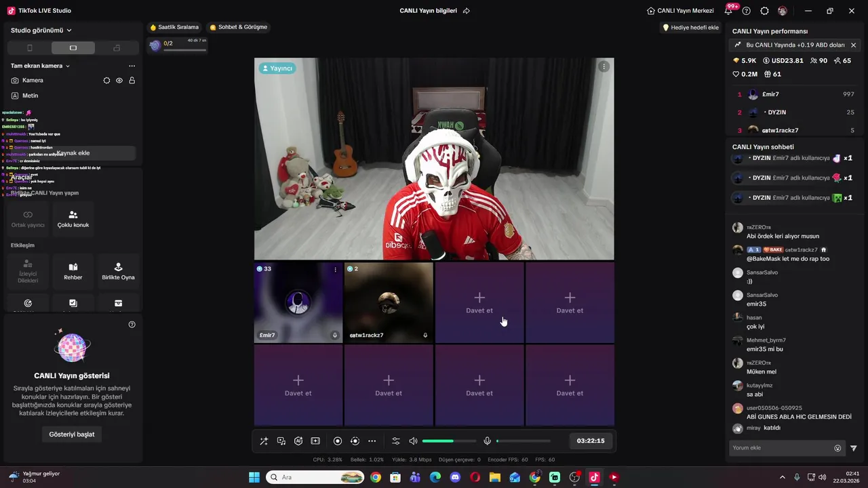Toggle microphone icon on ɢatw1rackz7 guest tile

pos(425,335)
